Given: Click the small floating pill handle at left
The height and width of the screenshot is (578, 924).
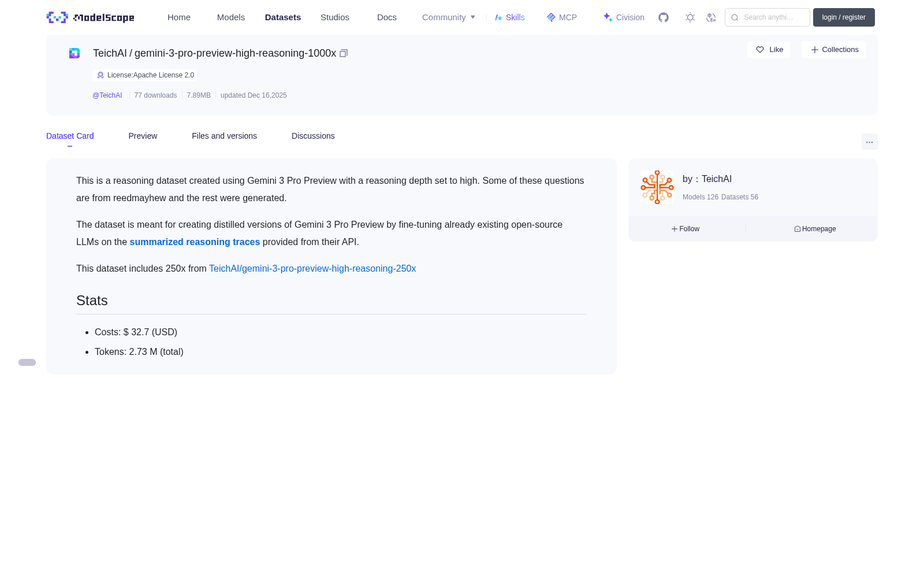Looking at the screenshot, I should (x=27, y=362).
